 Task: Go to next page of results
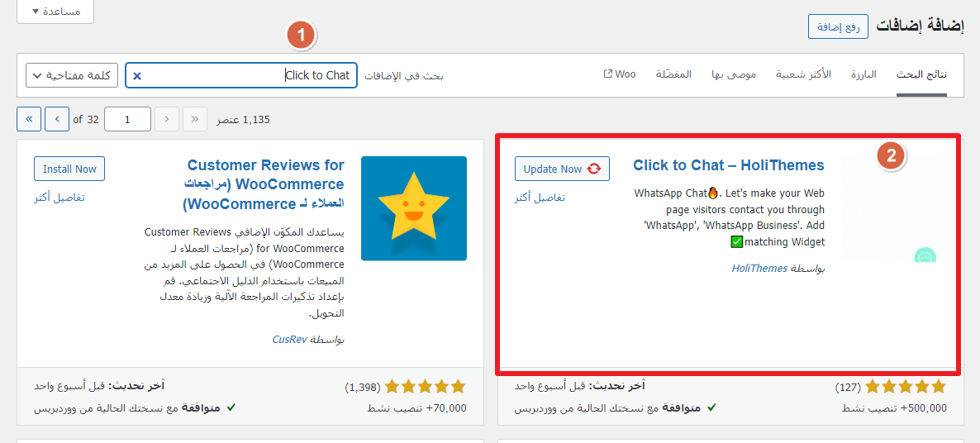57,119
